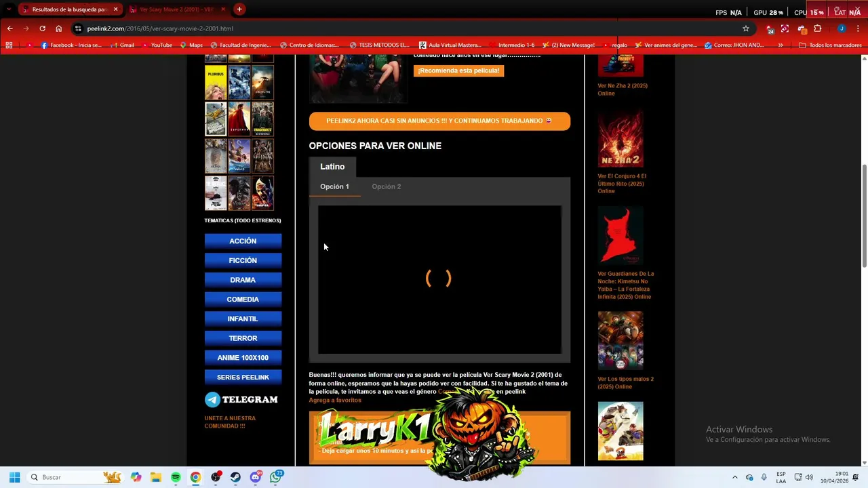868x488 pixels.
Task: Open the FICCIÓN genre category
Action: point(243,260)
